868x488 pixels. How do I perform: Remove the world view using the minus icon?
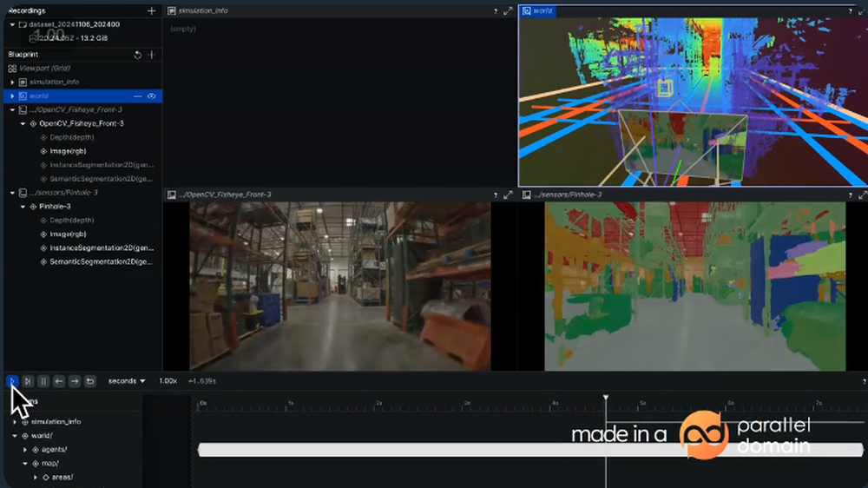tap(137, 96)
